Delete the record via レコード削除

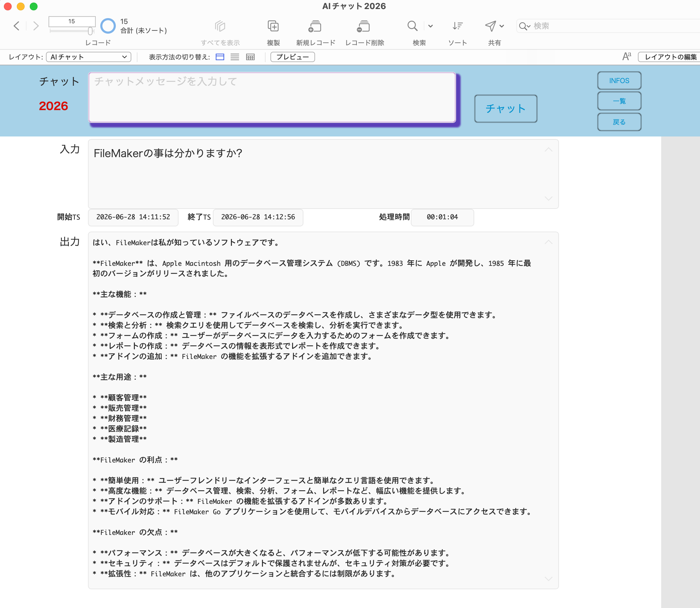click(364, 26)
